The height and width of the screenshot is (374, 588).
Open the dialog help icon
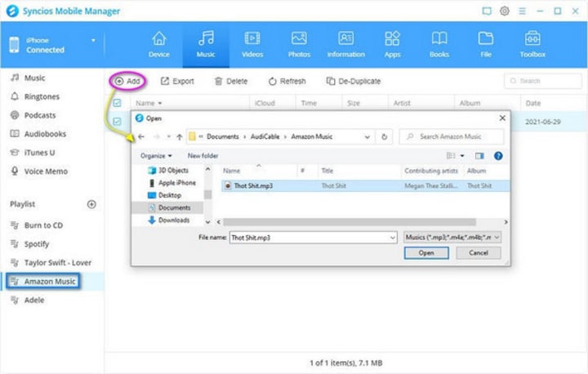(x=498, y=156)
